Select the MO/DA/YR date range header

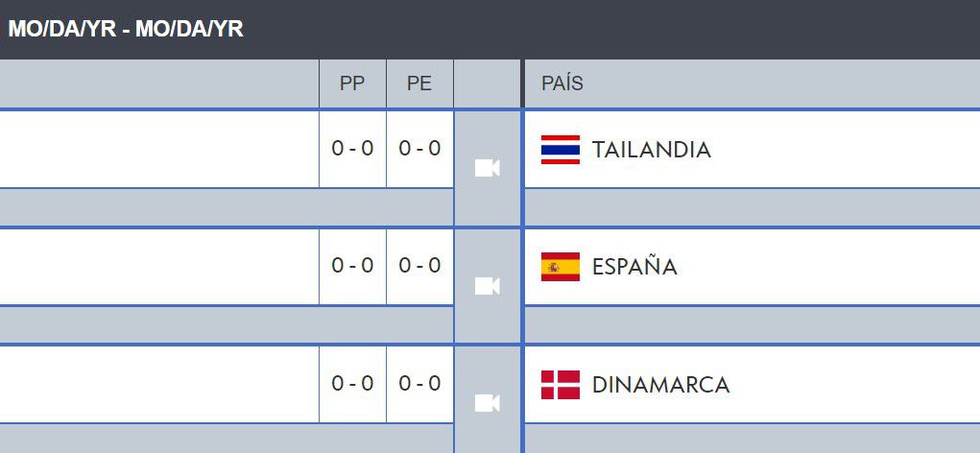(126, 29)
